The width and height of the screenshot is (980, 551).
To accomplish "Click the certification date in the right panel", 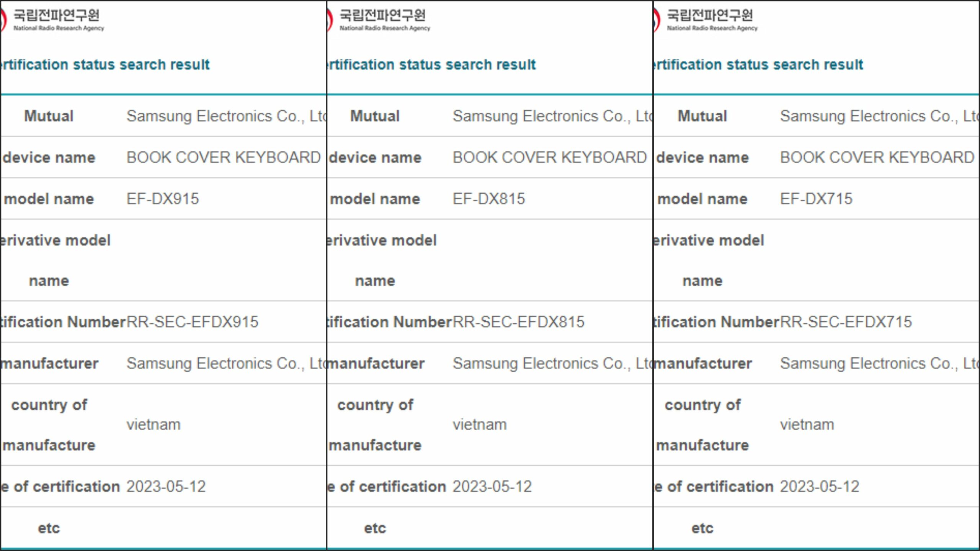I will 820,487.
